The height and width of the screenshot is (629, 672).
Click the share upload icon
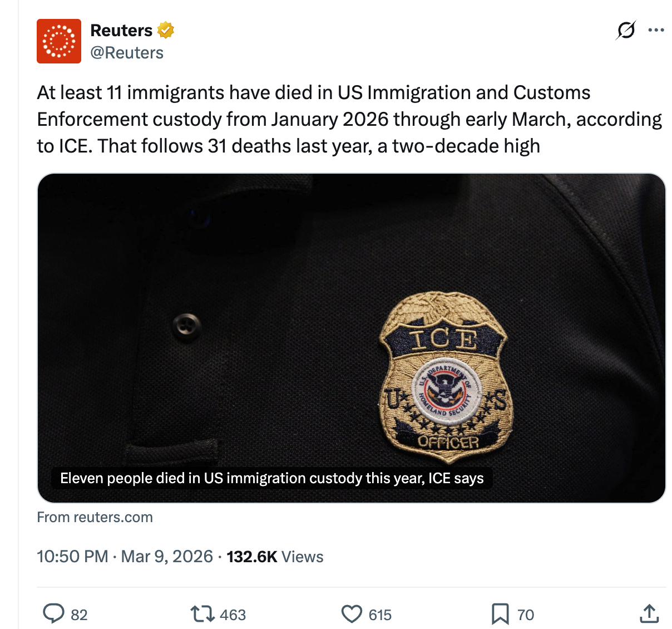click(649, 614)
